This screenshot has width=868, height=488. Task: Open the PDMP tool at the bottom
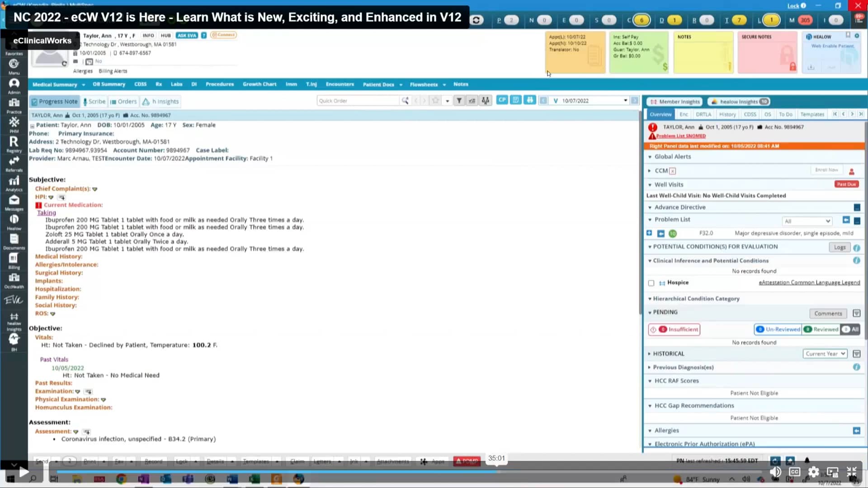pyautogui.click(x=467, y=461)
